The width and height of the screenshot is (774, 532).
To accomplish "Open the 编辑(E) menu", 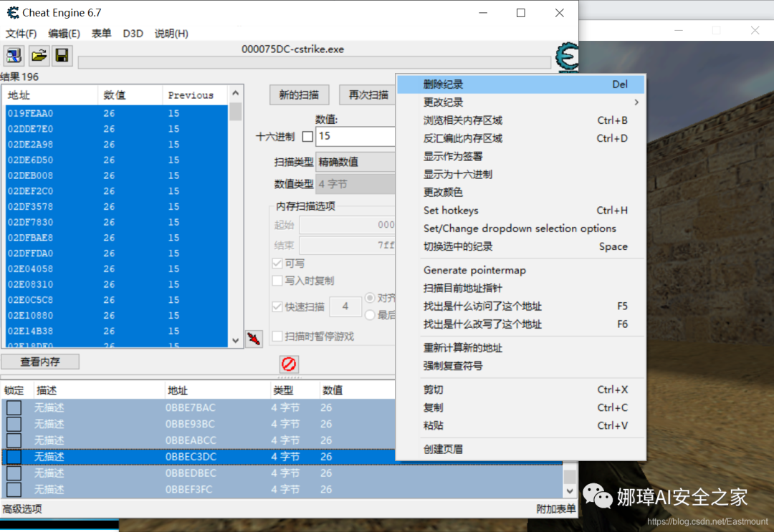I will [64, 34].
